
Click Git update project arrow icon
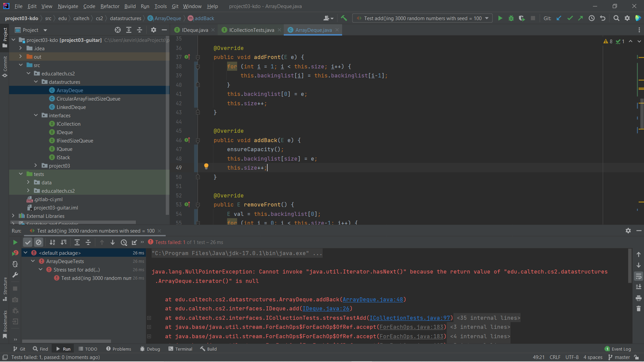559,18
